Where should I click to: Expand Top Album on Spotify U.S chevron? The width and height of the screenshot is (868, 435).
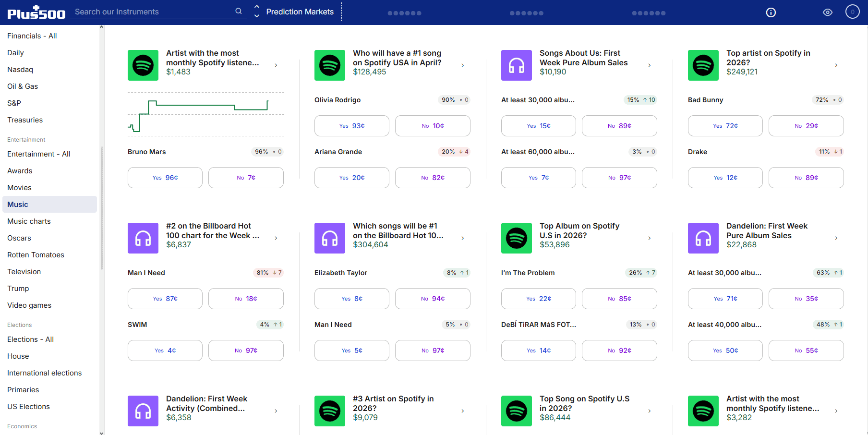click(650, 238)
